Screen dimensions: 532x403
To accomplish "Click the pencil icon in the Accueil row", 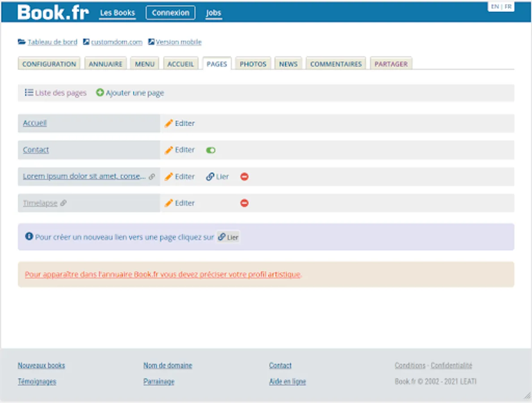I will click(169, 123).
